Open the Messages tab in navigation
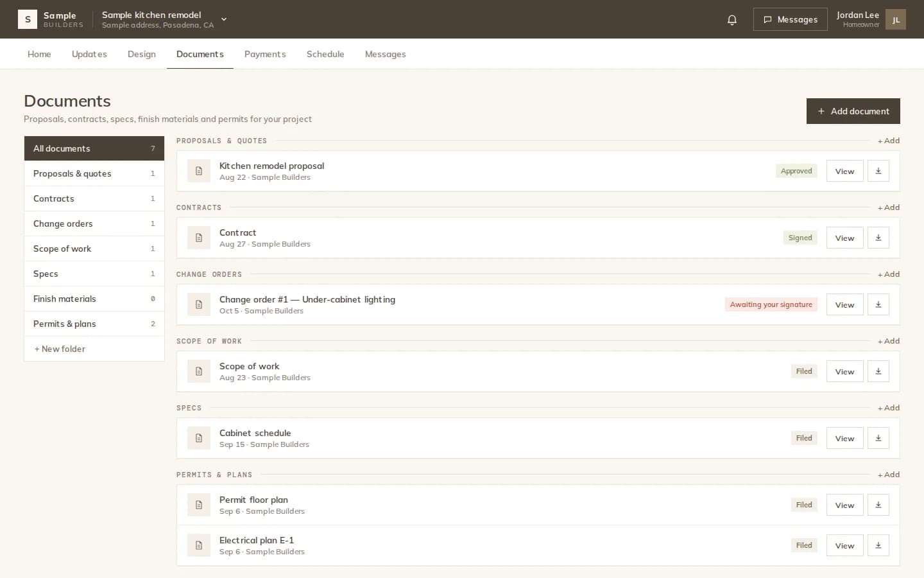 pos(386,54)
